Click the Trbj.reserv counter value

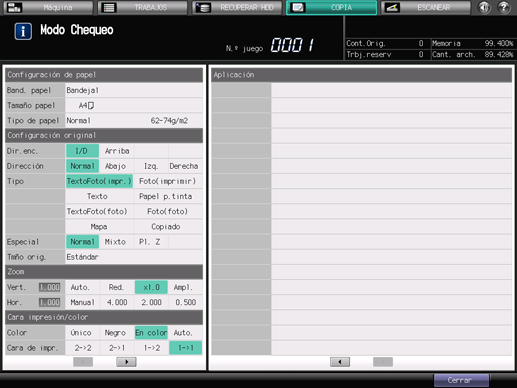click(x=421, y=54)
